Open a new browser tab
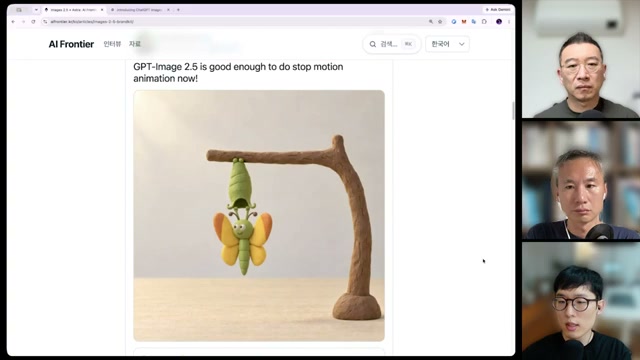The image size is (640, 360). pyautogui.click(x=178, y=10)
